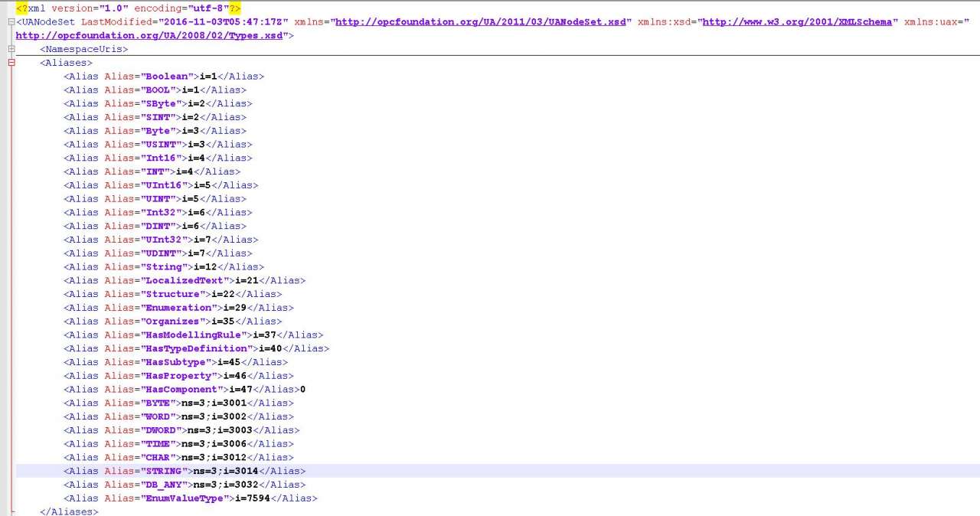Expand the collapsed NamespaceUris node
The height and width of the screenshot is (516, 980).
(11, 49)
